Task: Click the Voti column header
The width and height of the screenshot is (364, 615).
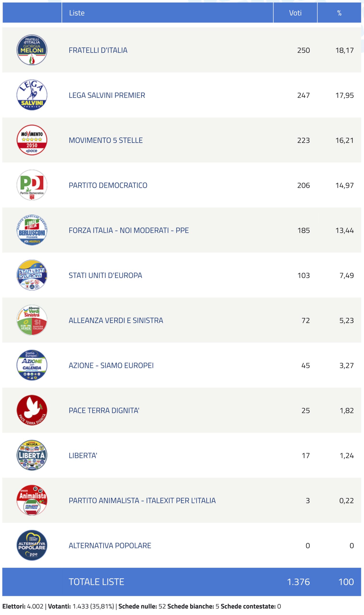Action: tap(295, 13)
